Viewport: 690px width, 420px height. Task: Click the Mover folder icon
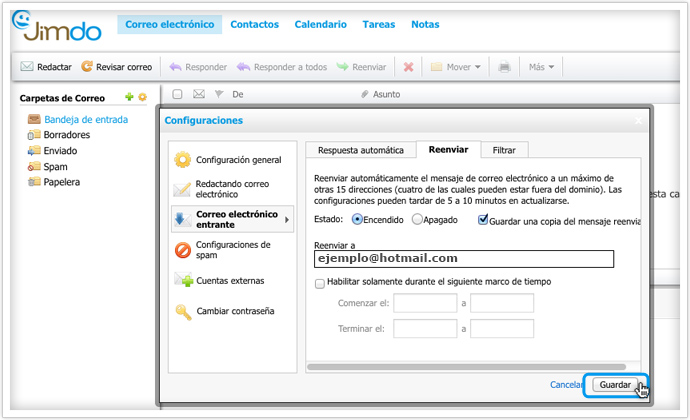coord(436,67)
